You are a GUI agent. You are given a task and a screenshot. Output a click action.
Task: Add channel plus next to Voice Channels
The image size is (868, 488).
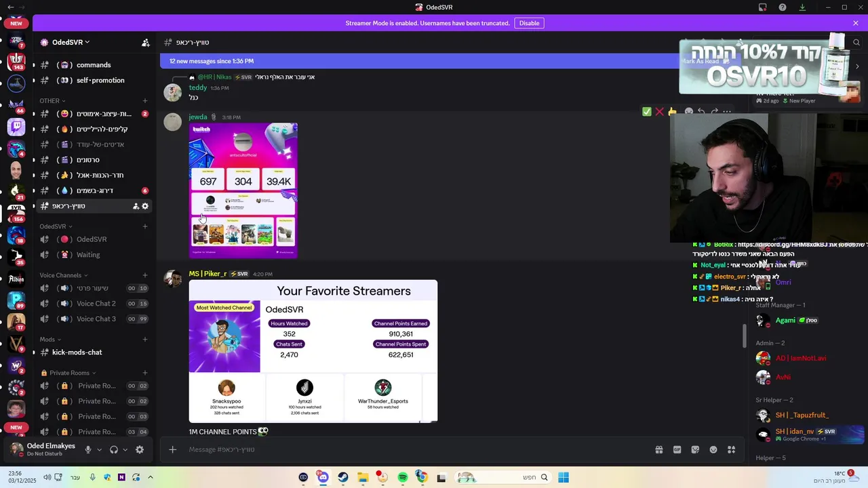coord(144,275)
